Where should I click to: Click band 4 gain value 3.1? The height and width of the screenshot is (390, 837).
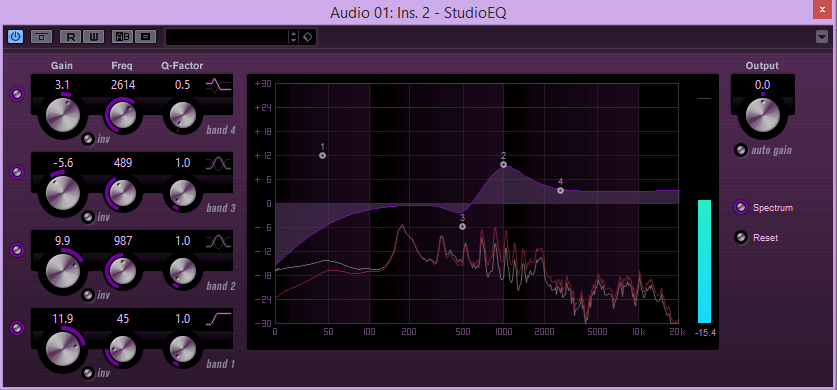tap(62, 85)
